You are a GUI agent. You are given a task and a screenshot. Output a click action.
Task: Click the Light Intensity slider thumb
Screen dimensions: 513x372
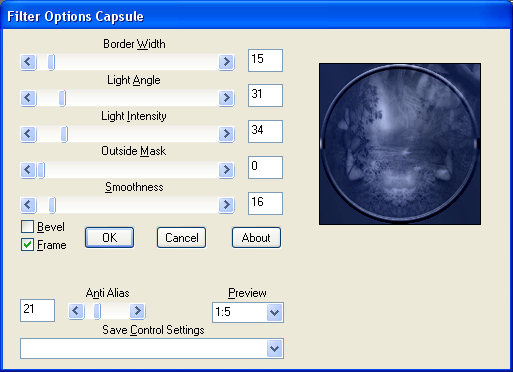pyautogui.click(x=64, y=134)
